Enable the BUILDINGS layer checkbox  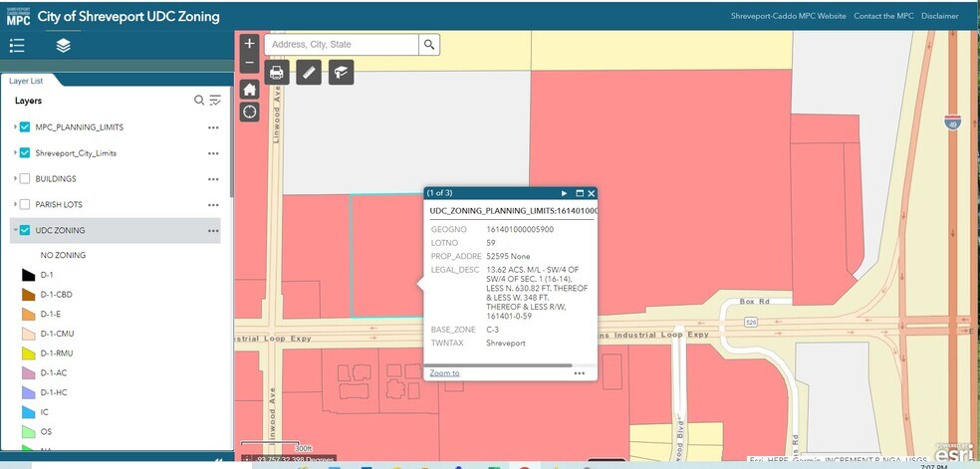(25, 179)
